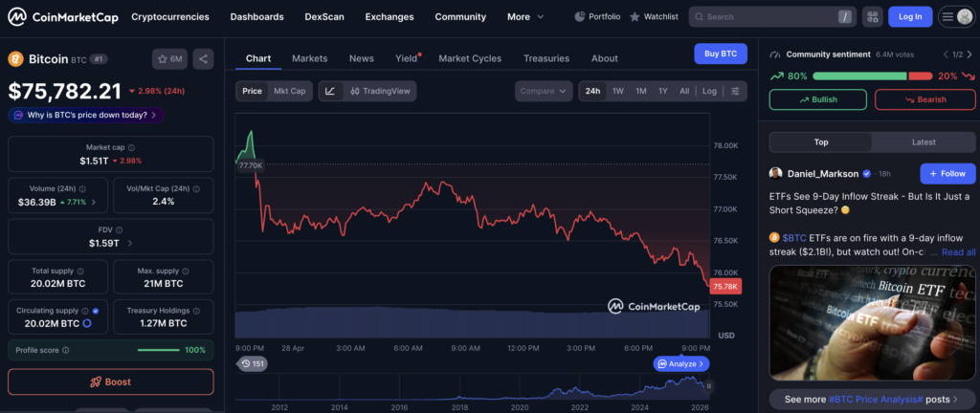Viewport: 980px width, 413px height.
Task: Click Volume (24h) info icon
Action: pos(82,188)
